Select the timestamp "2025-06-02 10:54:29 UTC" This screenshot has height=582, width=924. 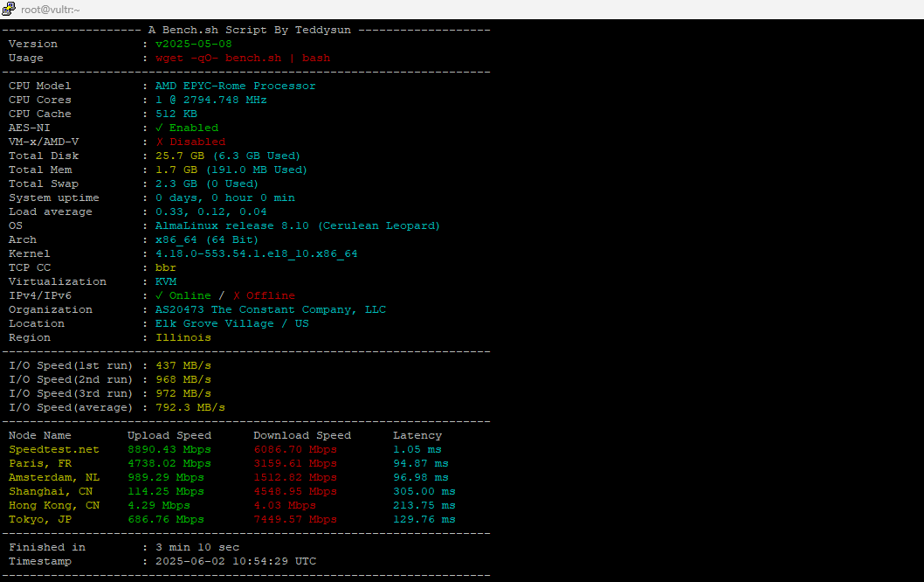click(236, 563)
